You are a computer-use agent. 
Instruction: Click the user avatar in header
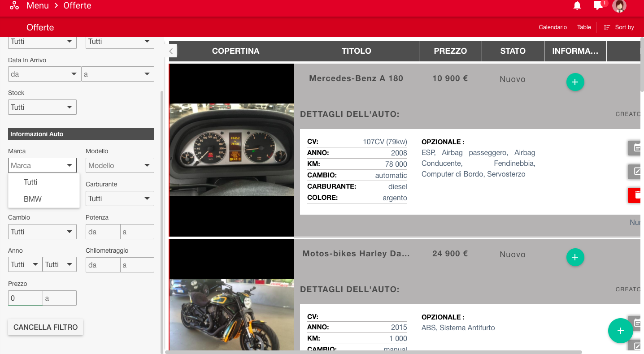619,6
